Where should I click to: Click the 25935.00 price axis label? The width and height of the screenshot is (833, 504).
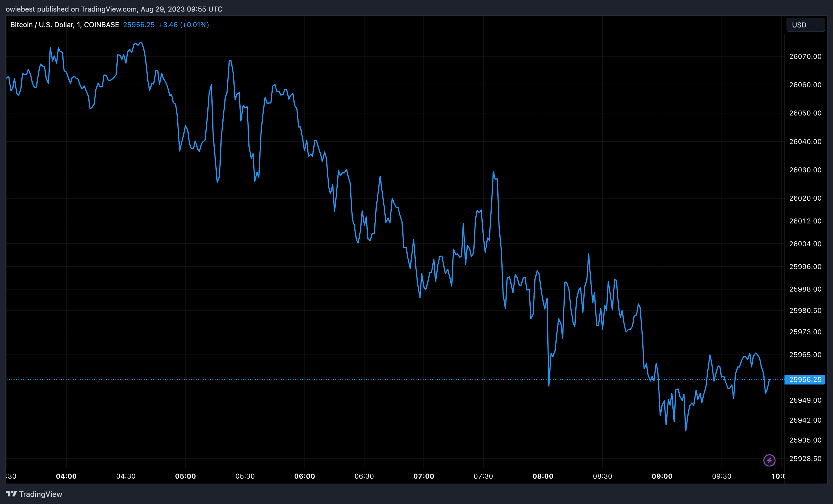coord(805,440)
